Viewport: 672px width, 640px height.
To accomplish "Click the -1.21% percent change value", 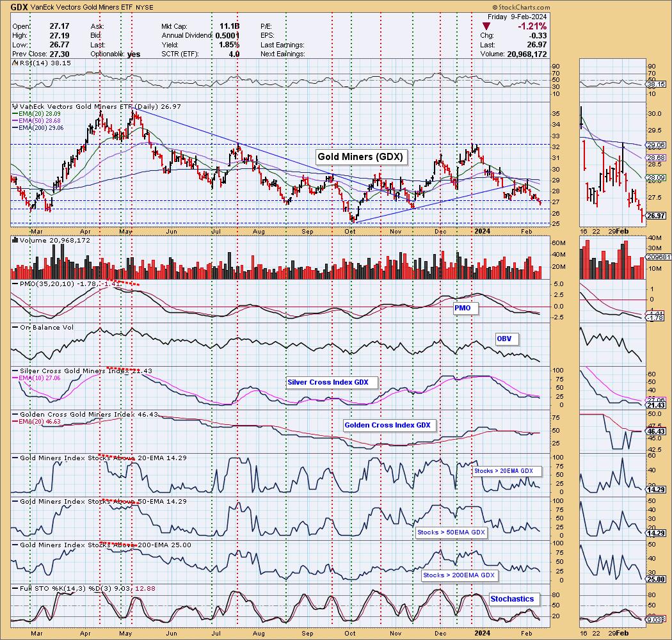I will [x=532, y=26].
